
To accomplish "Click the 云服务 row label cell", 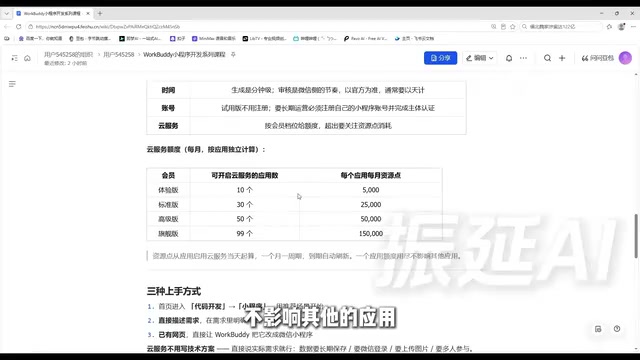I will (168, 126).
